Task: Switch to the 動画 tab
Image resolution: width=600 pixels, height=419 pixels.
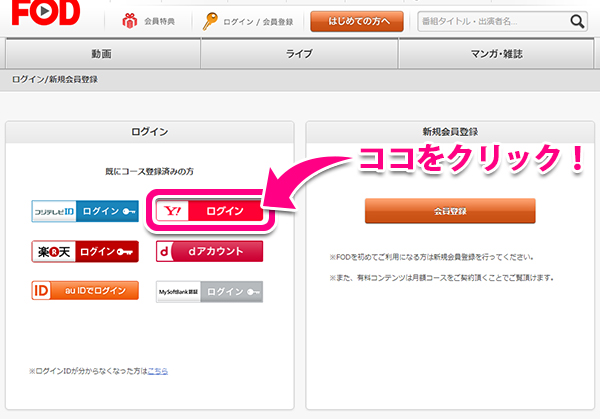Action: tap(103, 54)
